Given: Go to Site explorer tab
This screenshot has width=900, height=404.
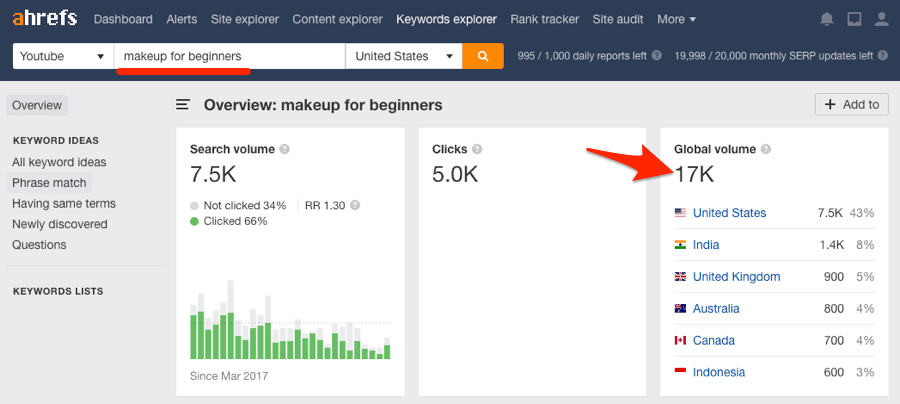Looking at the screenshot, I should point(245,19).
